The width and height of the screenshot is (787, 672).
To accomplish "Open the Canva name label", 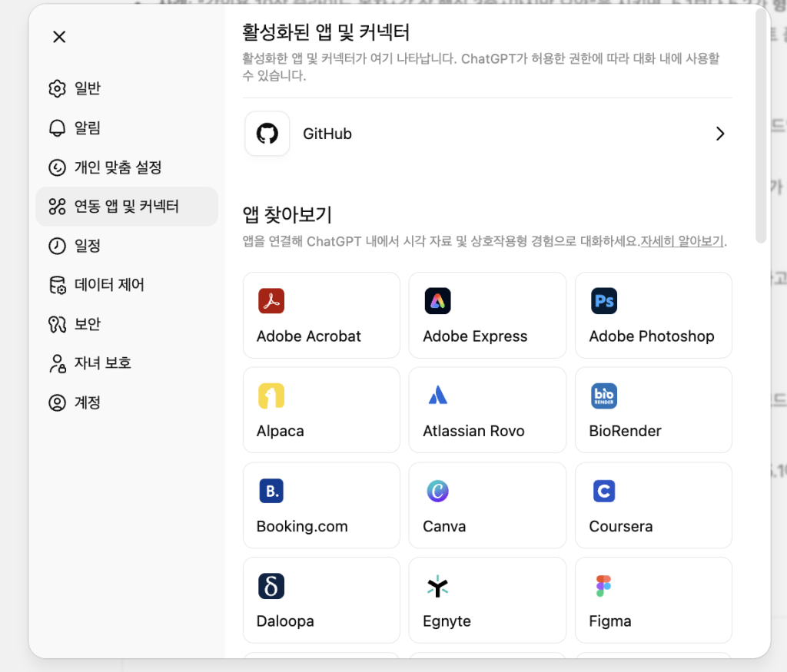I will tap(444, 526).
